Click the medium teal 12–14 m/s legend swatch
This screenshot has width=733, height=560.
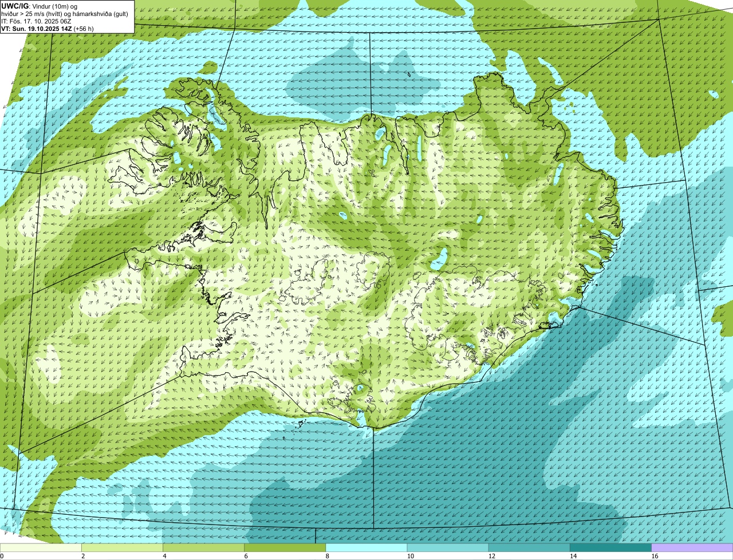point(529,547)
